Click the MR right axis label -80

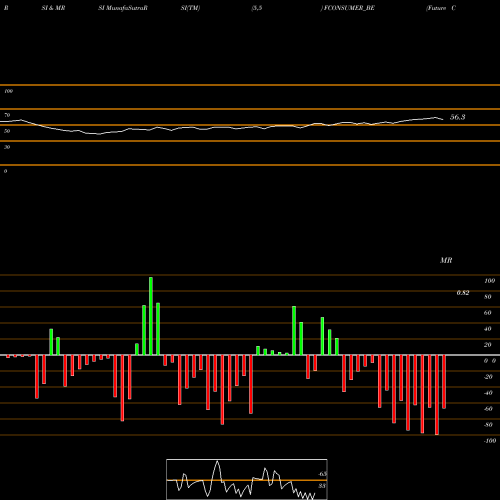488,425
